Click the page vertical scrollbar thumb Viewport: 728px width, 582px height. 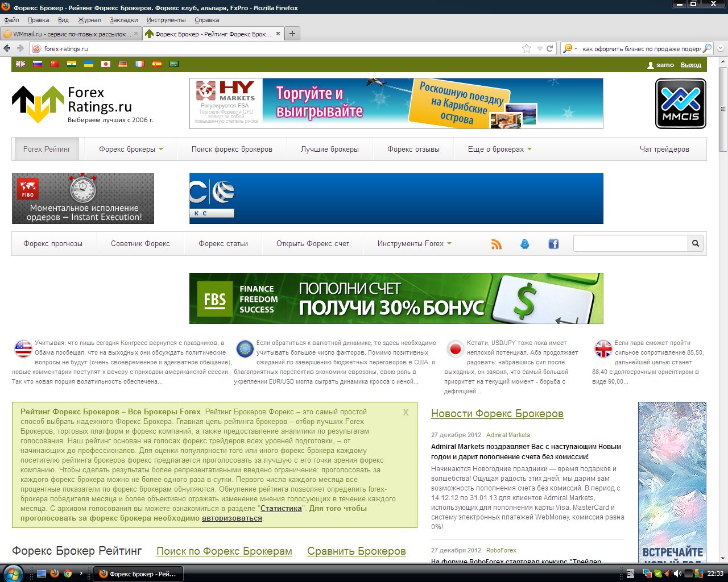click(723, 109)
